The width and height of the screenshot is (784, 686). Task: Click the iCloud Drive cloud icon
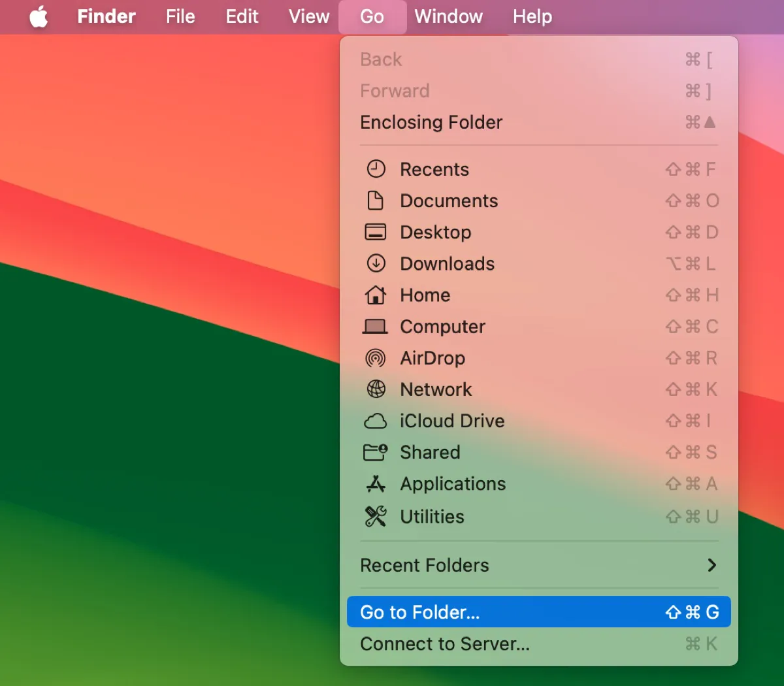click(x=376, y=421)
